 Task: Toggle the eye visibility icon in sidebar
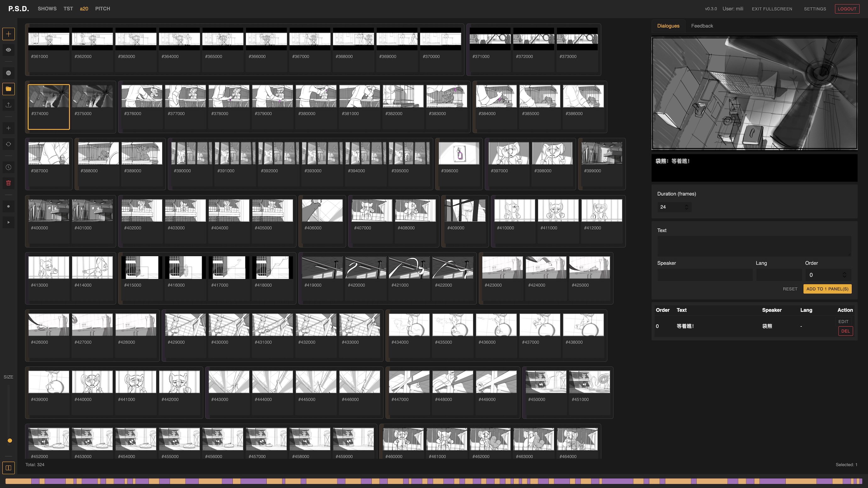8,50
